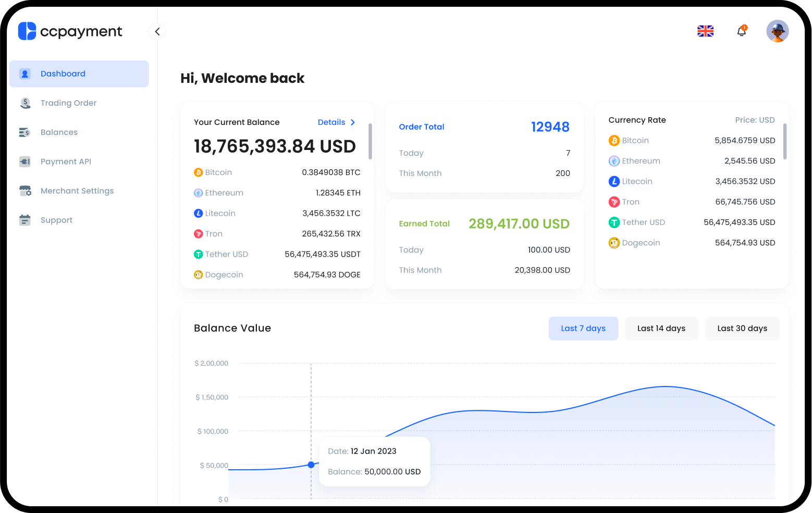Viewport: 812px width, 513px height.
Task: Click the Ethereum rate 2,545.56 USD
Action: click(x=749, y=161)
